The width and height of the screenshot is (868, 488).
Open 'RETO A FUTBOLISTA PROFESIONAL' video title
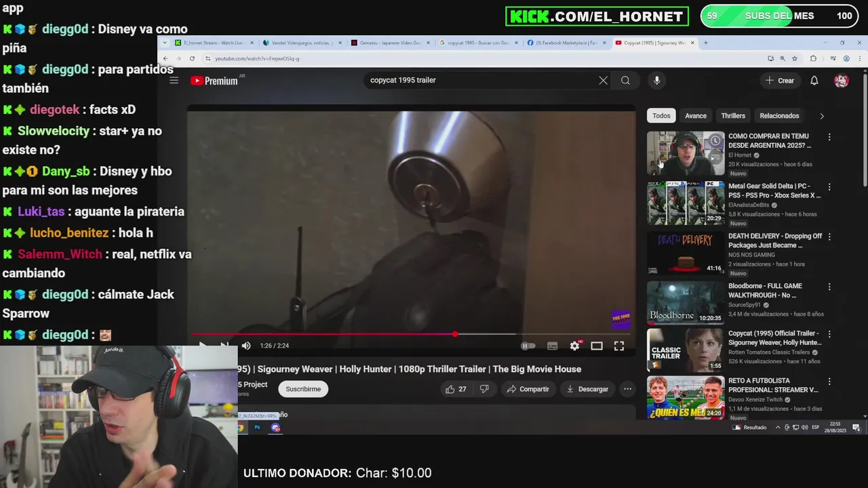click(x=773, y=386)
